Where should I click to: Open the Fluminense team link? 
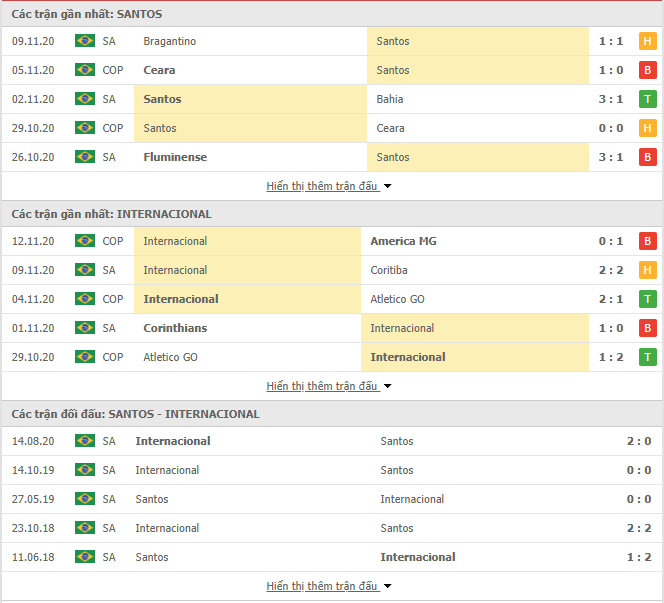[175, 157]
